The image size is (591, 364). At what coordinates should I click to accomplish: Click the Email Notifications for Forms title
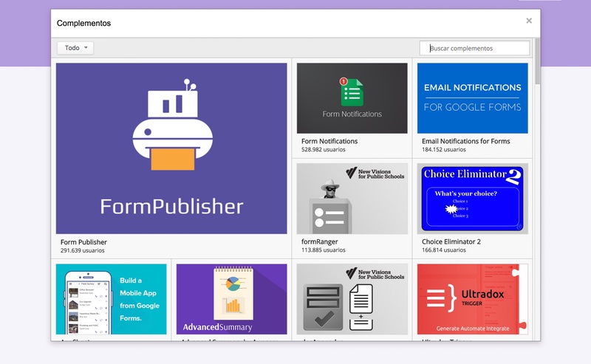466,141
